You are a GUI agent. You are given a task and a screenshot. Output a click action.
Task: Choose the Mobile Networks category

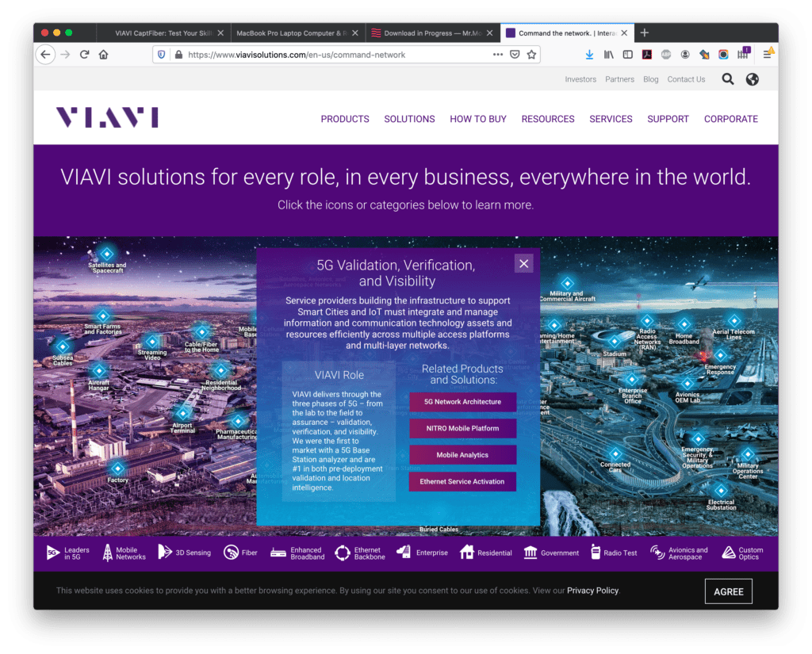pos(124,553)
